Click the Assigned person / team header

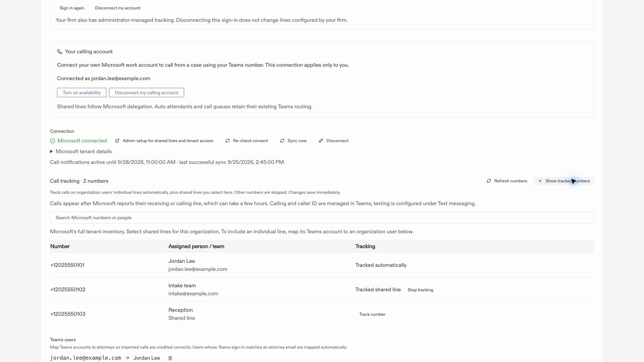coord(196,246)
